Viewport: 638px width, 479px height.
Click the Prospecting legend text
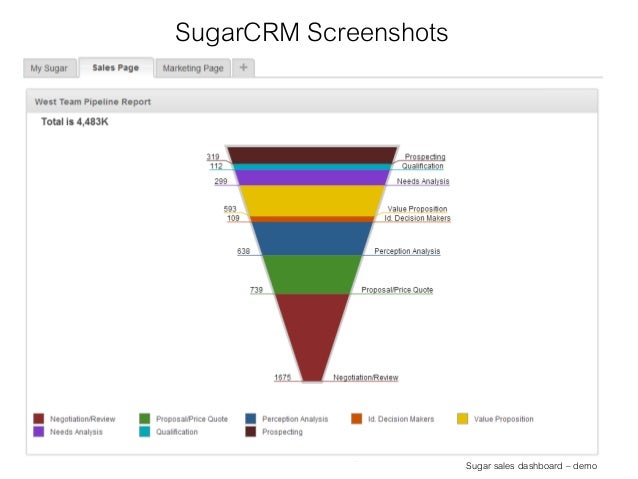pyautogui.click(x=282, y=432)
